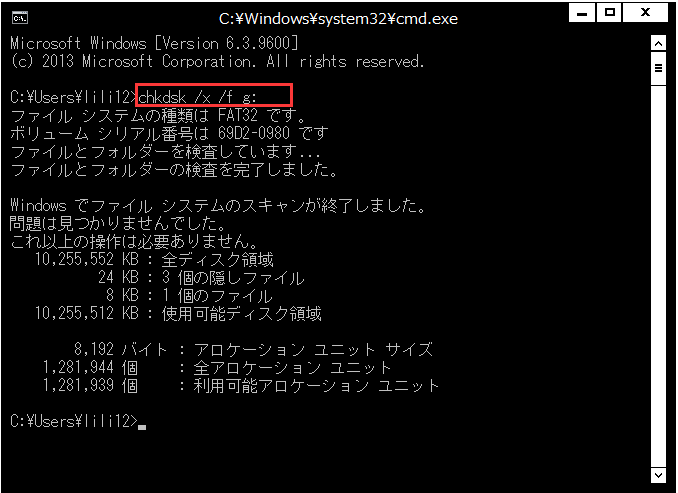The image size is (678, 493).
Task: Click the line ファイルとフォルダーの検査を完了しました。
Action: click(174, 170)
